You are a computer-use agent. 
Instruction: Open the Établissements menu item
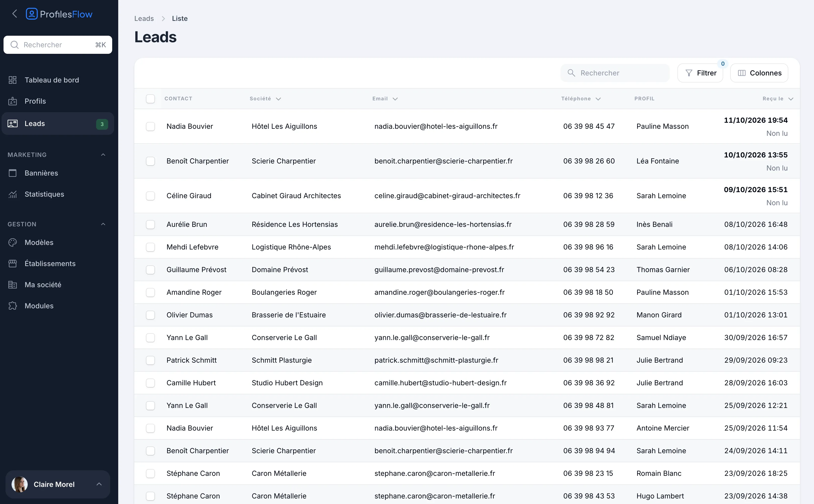[58, 263]
